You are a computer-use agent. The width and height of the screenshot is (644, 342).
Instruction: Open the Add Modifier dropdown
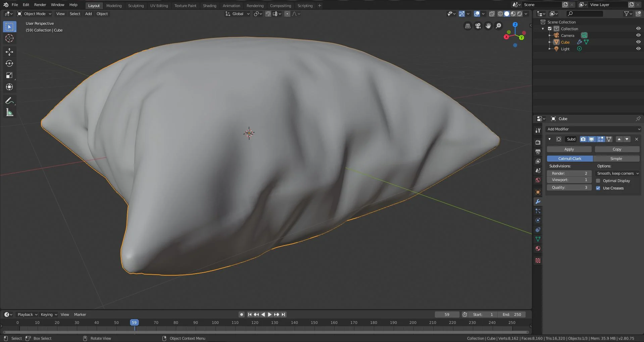593,129
